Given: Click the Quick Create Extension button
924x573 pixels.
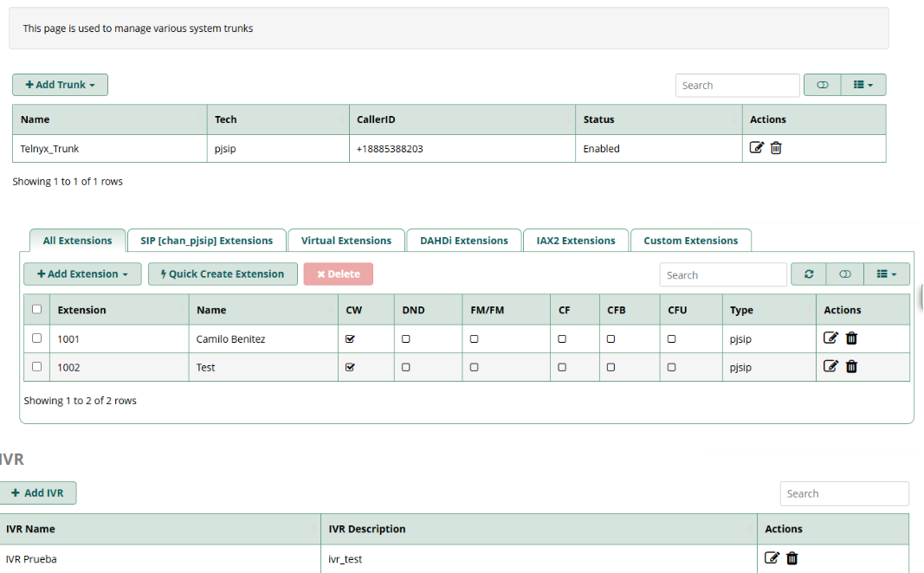Looking at the screenshot, I should [223, 274].
